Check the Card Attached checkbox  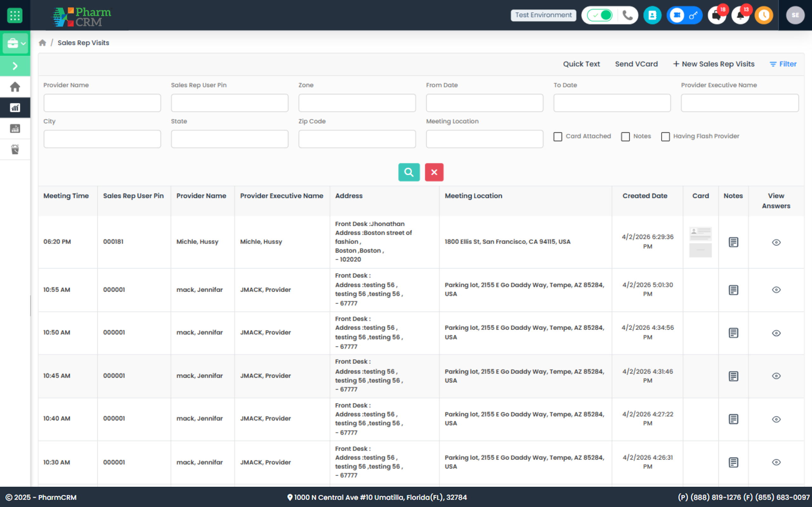coord(558,137)
